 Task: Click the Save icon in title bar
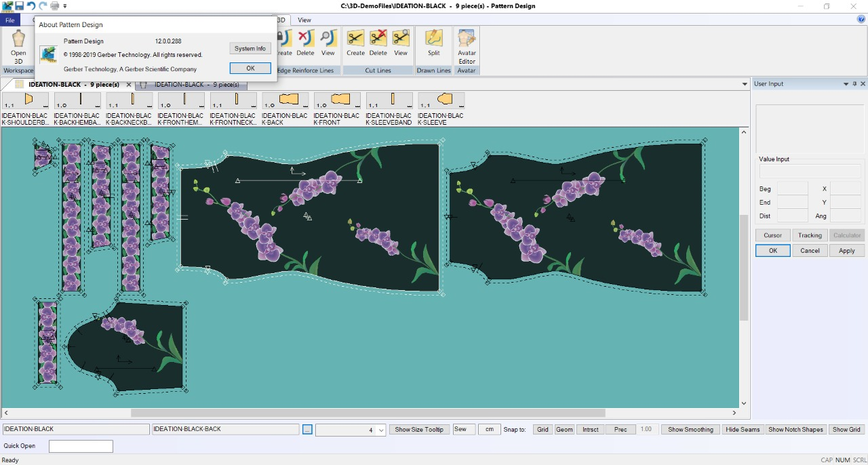(19, 6)
